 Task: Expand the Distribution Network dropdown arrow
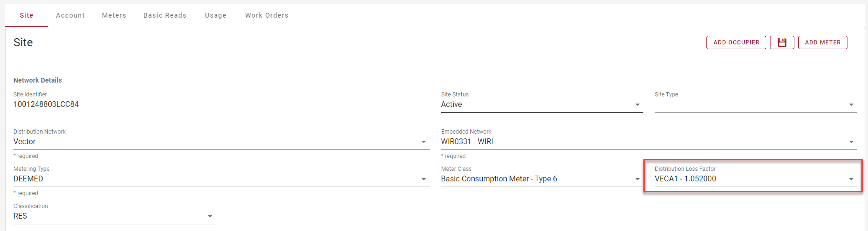pyautogui.click(x=423, y=142)
